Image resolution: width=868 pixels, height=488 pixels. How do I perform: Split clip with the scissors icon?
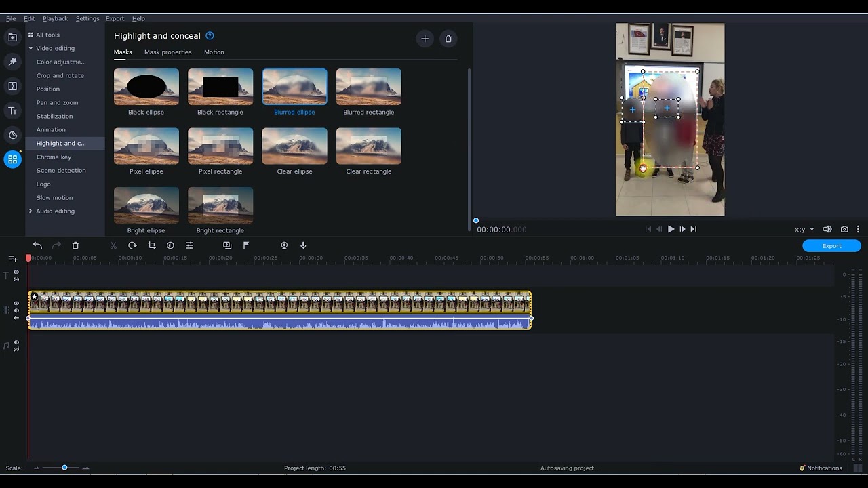pyautogui.click(x=113, y=245)
